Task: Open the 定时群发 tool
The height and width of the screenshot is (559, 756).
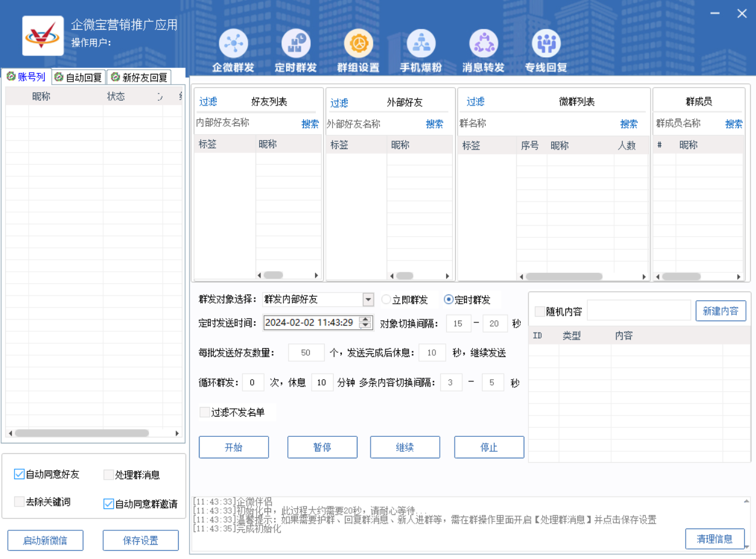Action: click(x=295, y=45)
